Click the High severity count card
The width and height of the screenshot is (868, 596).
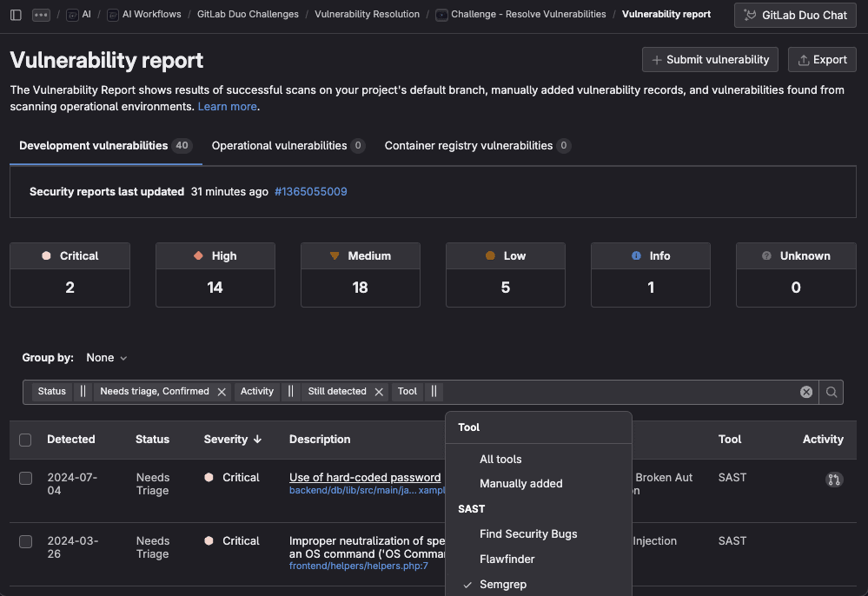pos(215,275)
